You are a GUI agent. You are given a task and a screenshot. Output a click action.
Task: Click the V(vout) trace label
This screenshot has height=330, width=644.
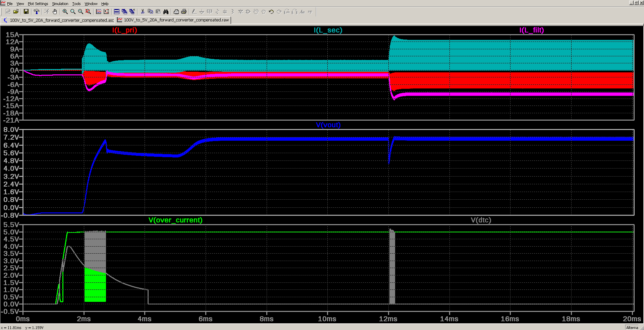(328, 125)
